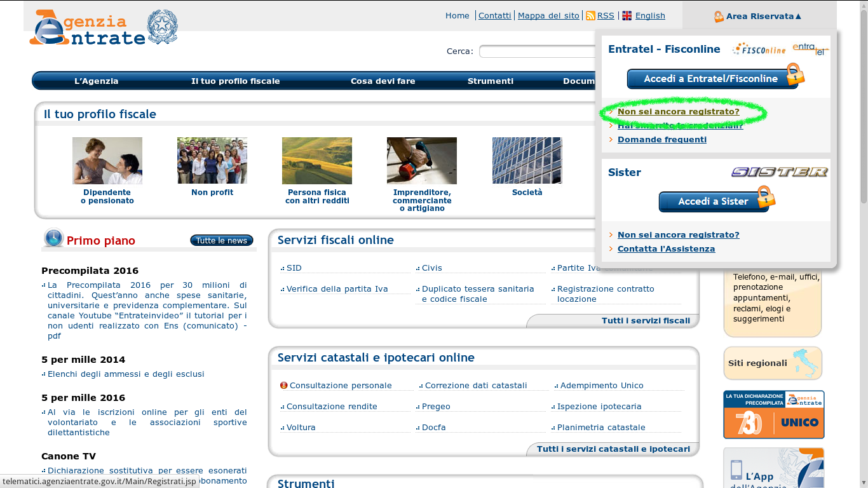
Task: Open the L'Agenzia menu
Action: tap(97, 81)
